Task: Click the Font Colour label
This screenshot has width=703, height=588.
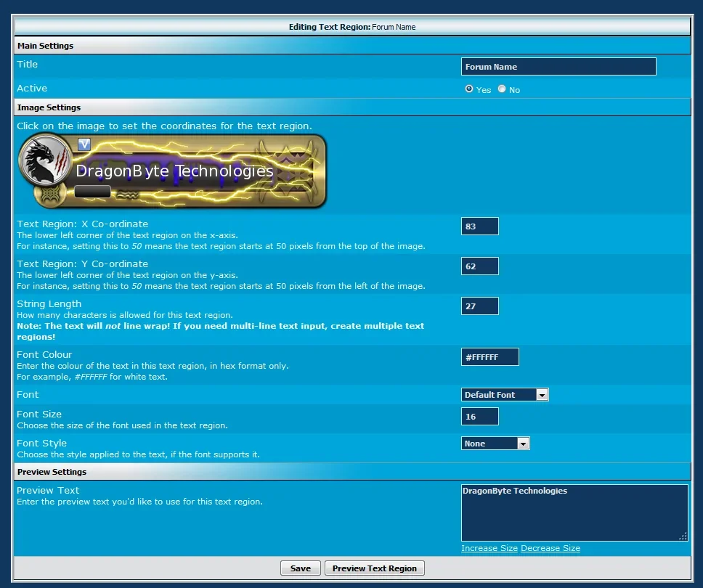Action: [x=44, y=354]
